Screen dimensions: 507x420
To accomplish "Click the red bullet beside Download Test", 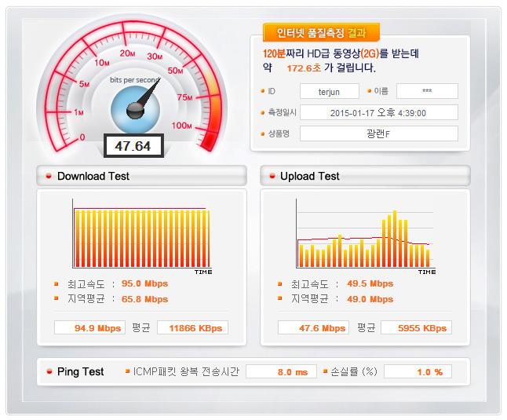I will click(49, 176).
